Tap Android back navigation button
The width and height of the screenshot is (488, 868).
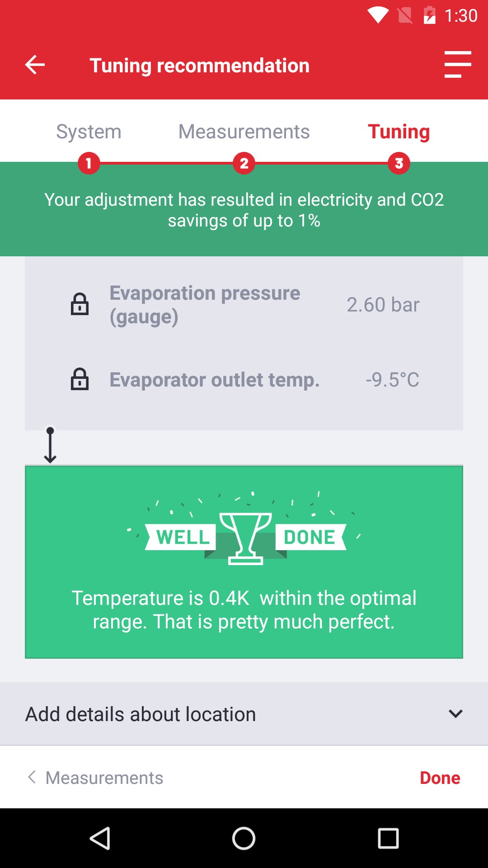click(x=100, y=839)
